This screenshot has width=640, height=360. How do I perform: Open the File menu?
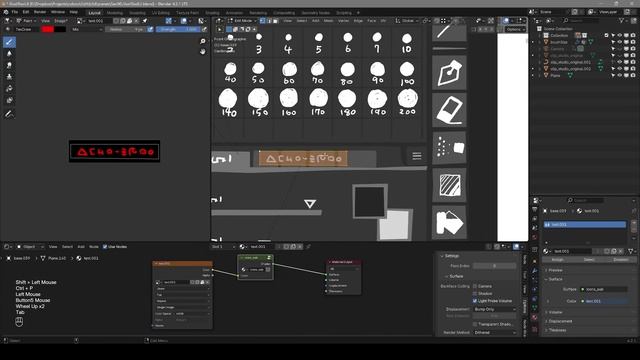click(x=15, y=12)
